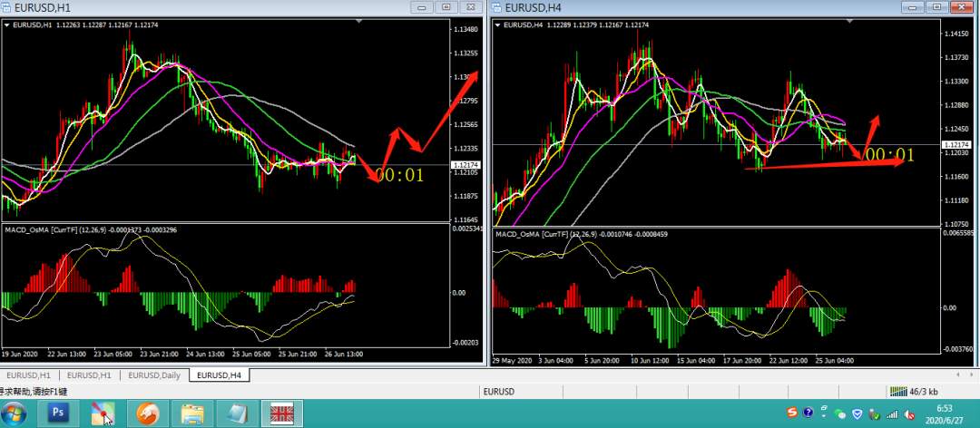Click the connection bars icon in status bar

898,392
